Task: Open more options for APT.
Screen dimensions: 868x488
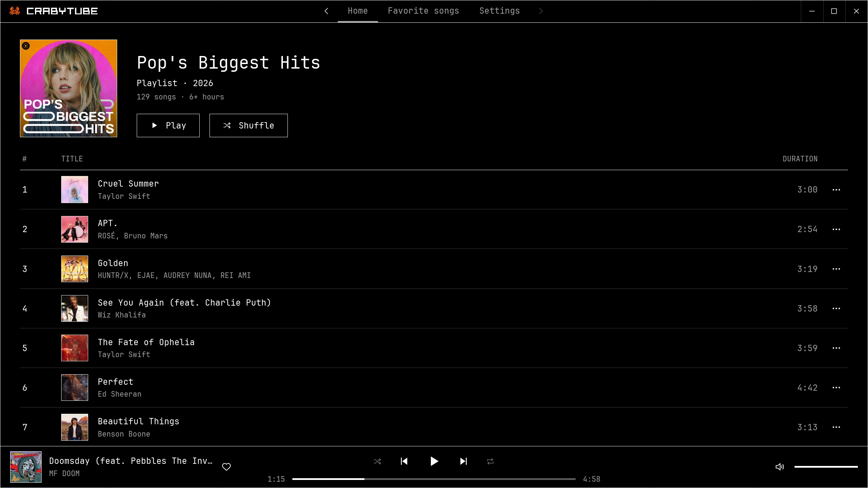Action: [836, 229]
